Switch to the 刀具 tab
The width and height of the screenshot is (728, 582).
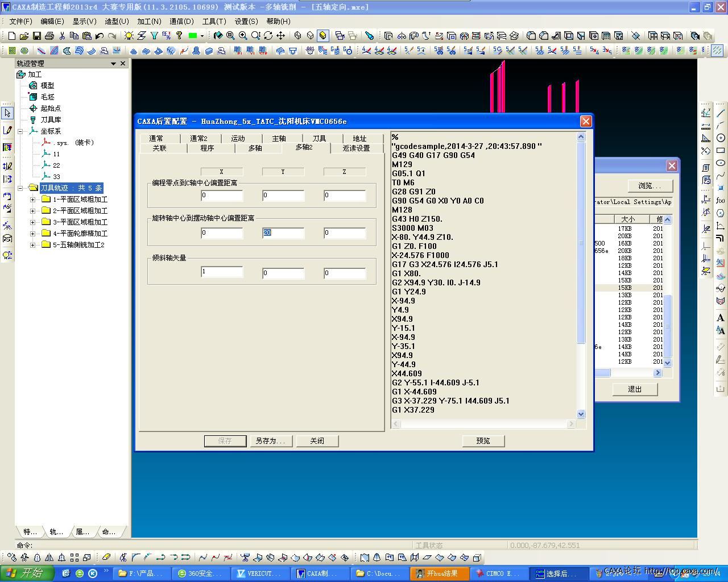click(319, 138)
